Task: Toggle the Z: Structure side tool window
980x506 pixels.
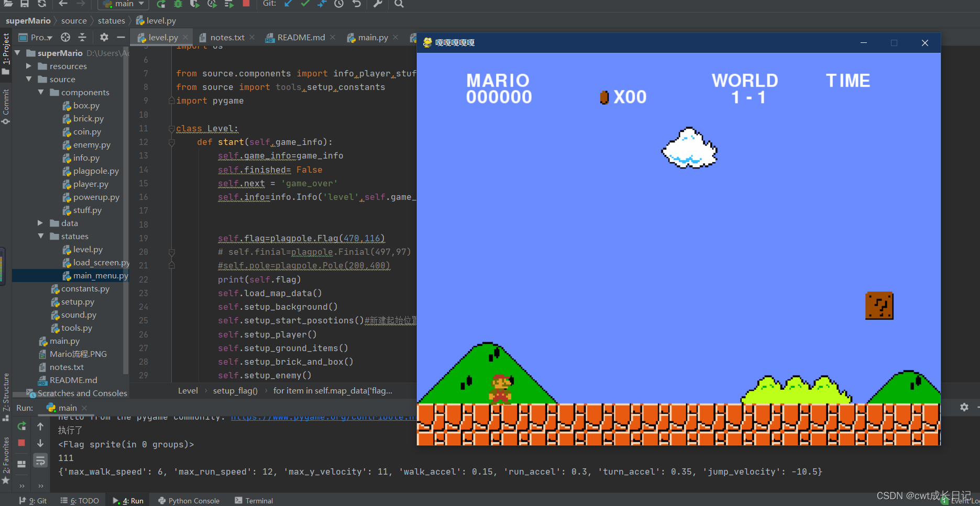Action: pos(6,397)
